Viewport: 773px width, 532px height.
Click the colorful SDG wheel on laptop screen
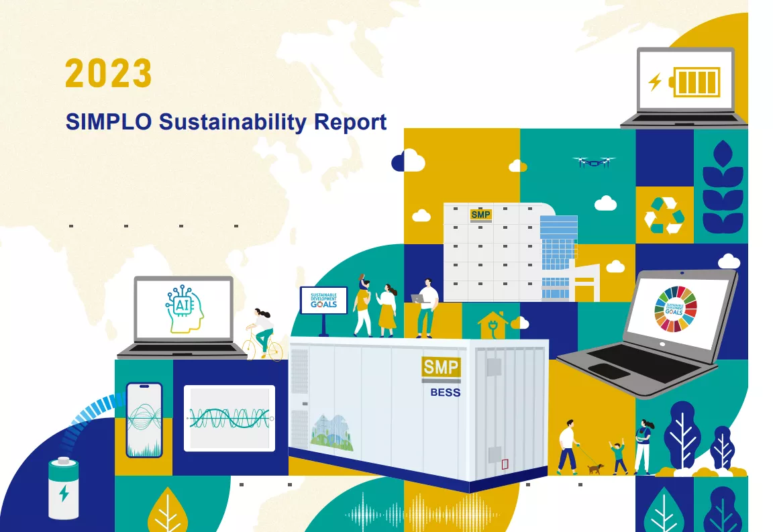click(x=675, y=308)
